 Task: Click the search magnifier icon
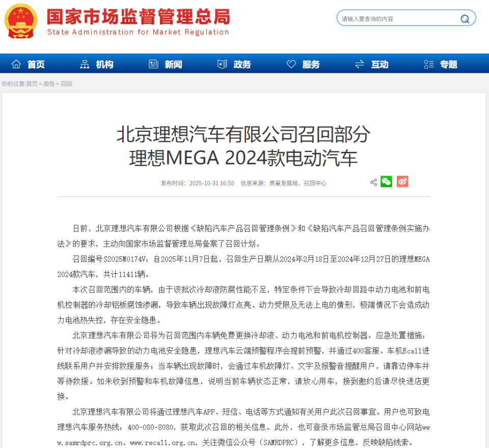pyautogui.click(x=464, y=18)
